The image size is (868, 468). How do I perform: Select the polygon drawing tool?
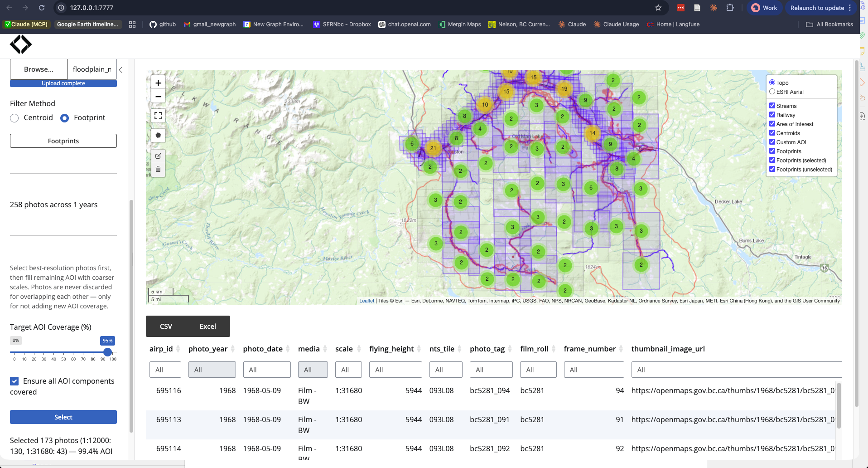coord(158,135)
